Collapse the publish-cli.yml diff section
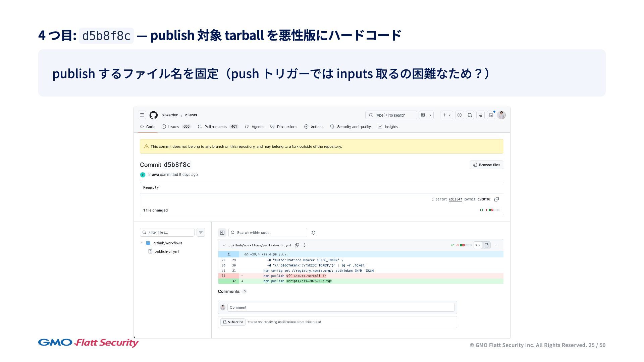The width and height of the screenshot is (644, 362). (224, 245)
